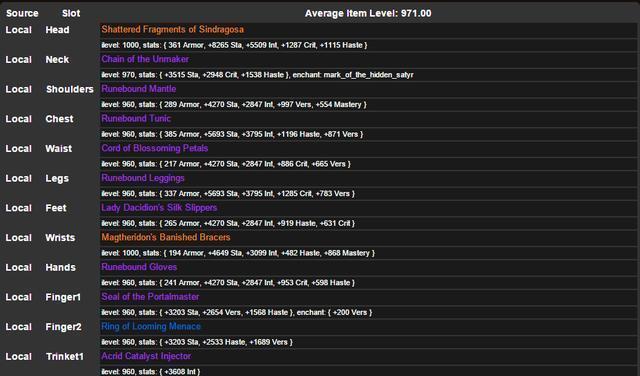Screen dimensions: 640x376
Task: Click the Average Item Level header
Action: (x=368, y=13)
